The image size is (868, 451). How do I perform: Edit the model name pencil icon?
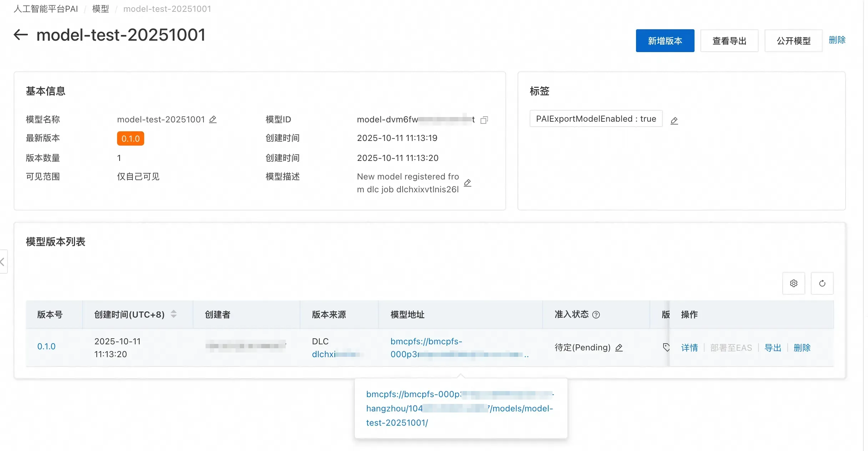[x=213, y=120]
